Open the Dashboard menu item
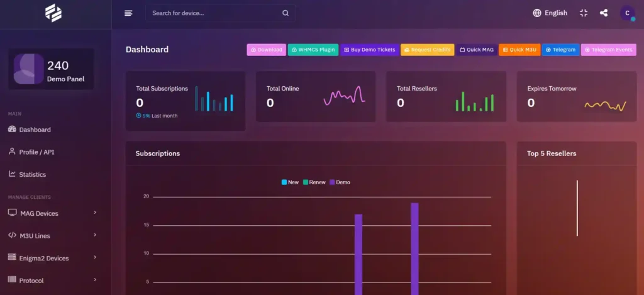Viewport: 644px width, 295px height. point(35,130)
